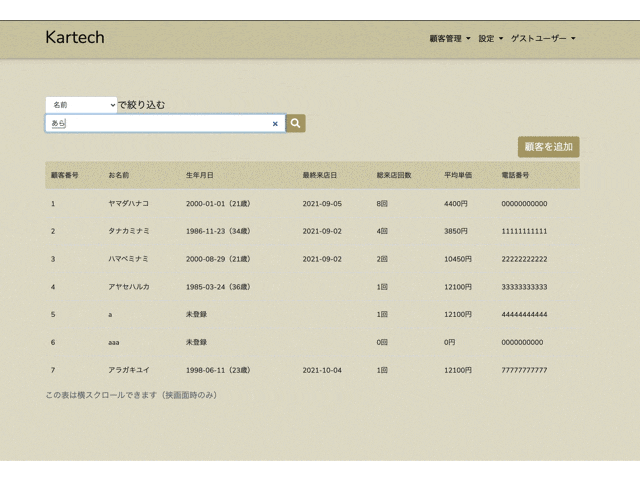
Task: Click the magnifying glass search button
Action: 296,123
